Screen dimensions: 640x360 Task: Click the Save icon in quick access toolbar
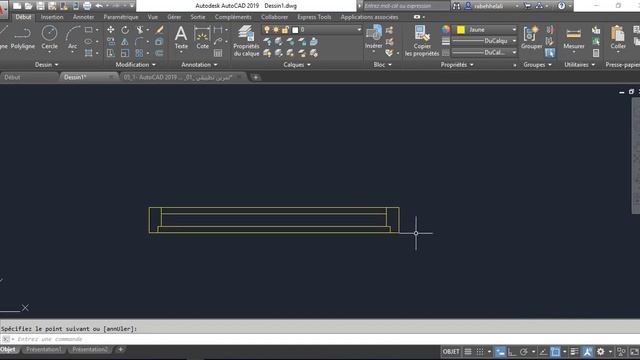[40, 6]
